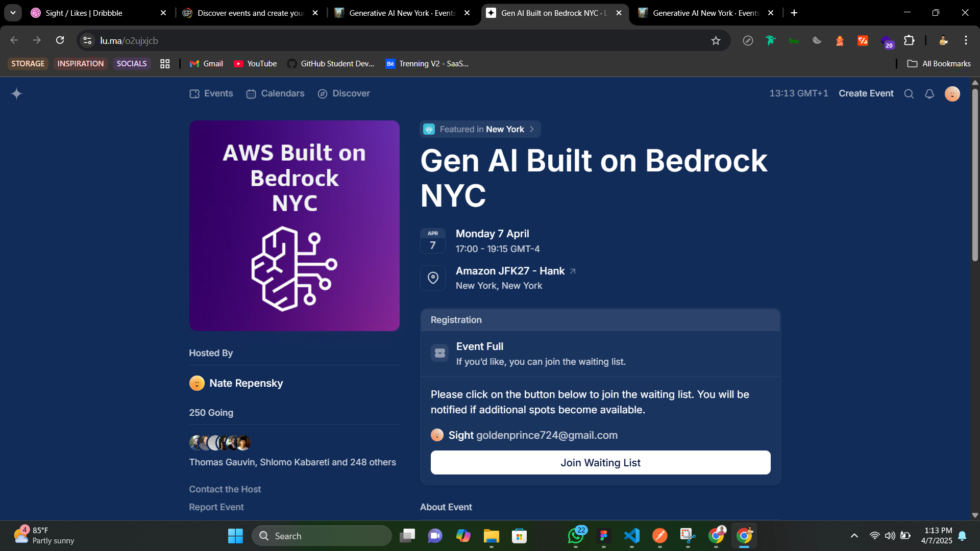Open the Chrome extensions puzzle icon
This screenshot has height=551, width=980.
point(909,40)
